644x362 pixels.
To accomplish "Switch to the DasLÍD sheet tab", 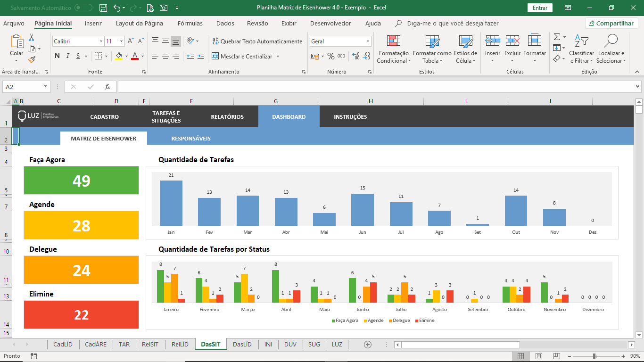I will [242, 345].
